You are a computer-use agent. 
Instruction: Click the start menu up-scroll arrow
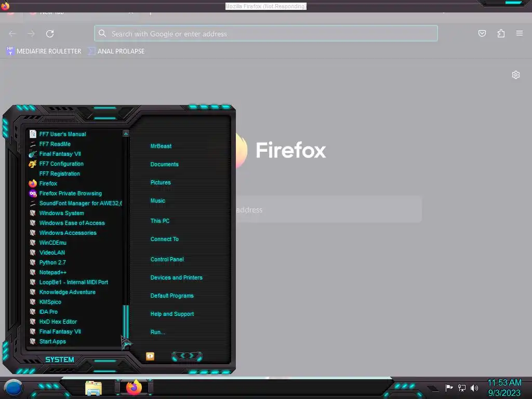(x=126, y=134)
